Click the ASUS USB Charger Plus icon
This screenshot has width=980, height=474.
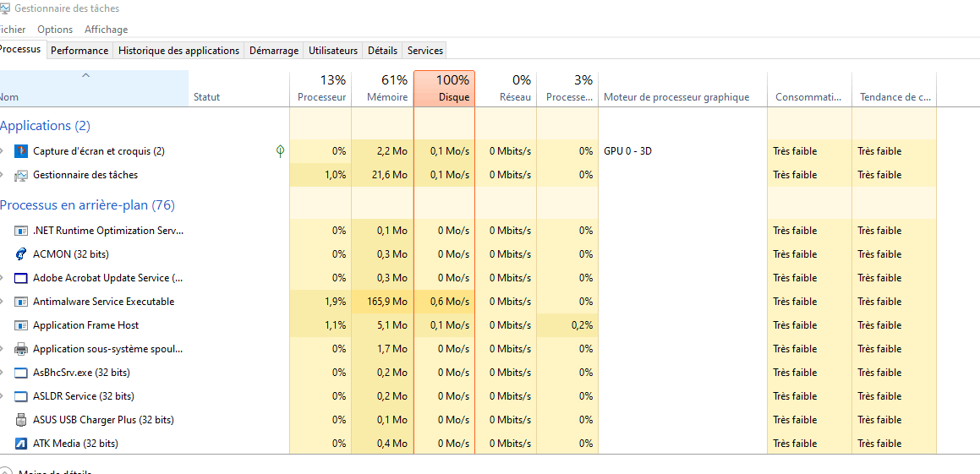21,420
